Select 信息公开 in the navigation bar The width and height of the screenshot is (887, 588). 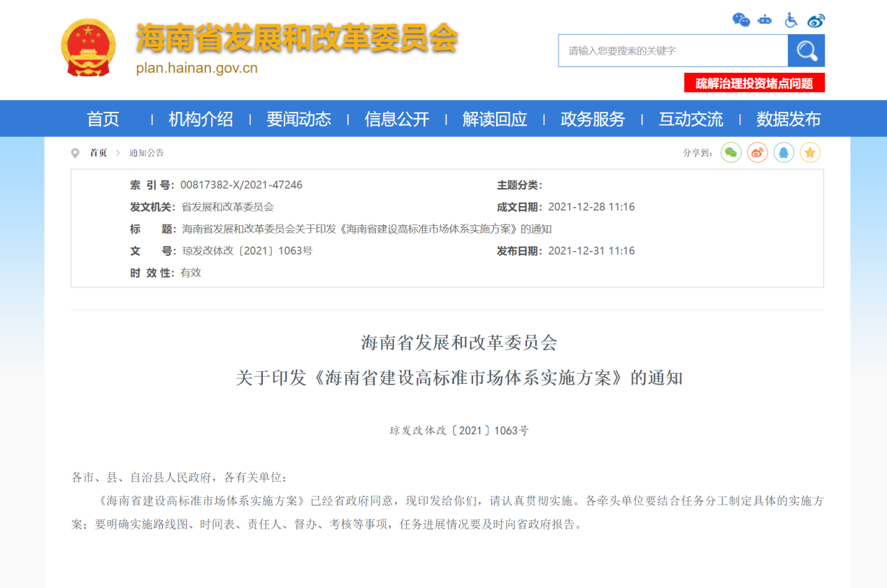pos(396,120)
